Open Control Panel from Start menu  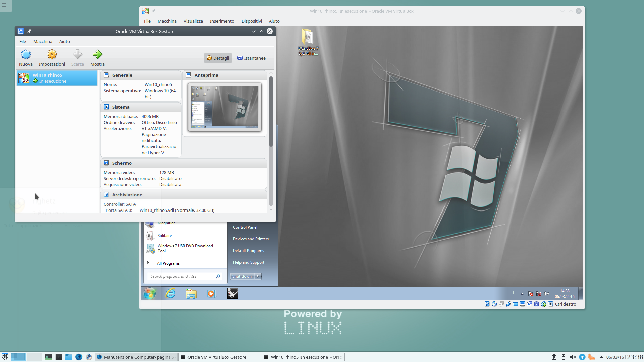(245, 227)
